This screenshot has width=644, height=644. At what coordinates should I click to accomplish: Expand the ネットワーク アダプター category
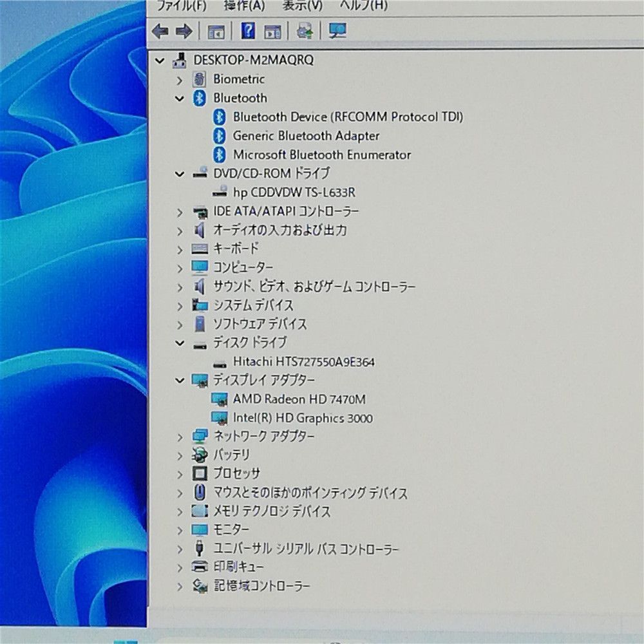179,437
